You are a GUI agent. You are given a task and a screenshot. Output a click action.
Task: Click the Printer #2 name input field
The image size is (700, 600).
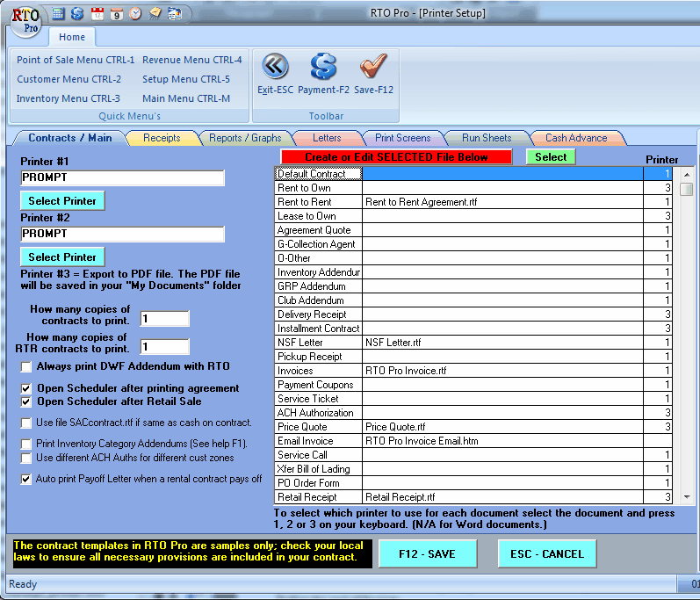[123, 235]
